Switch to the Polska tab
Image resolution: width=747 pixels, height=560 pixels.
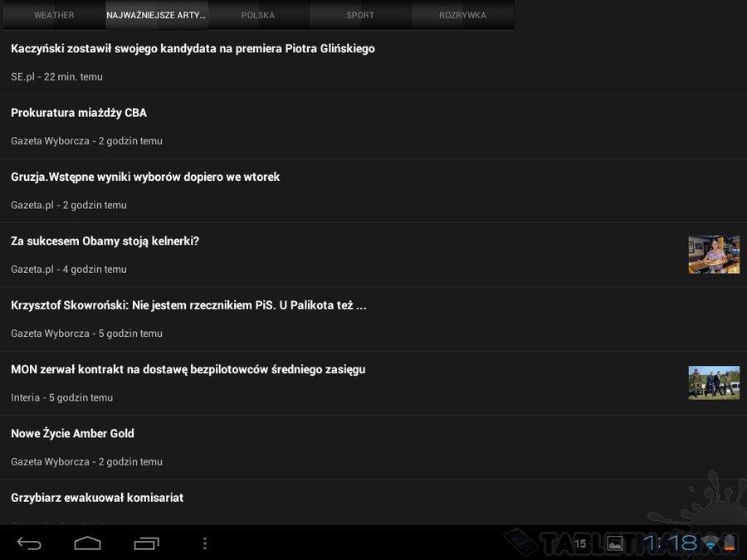258,15
